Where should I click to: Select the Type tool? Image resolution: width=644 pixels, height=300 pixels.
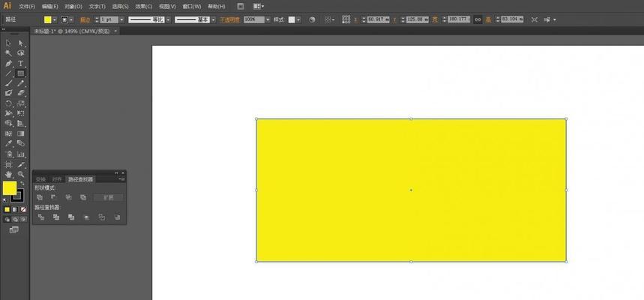(20, 63)
